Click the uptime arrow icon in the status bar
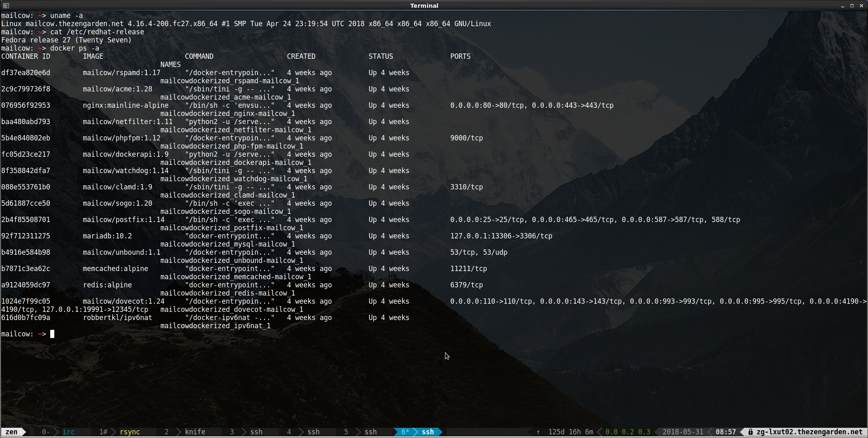Screen dimensions: 868x438 (x=538, y=432)
